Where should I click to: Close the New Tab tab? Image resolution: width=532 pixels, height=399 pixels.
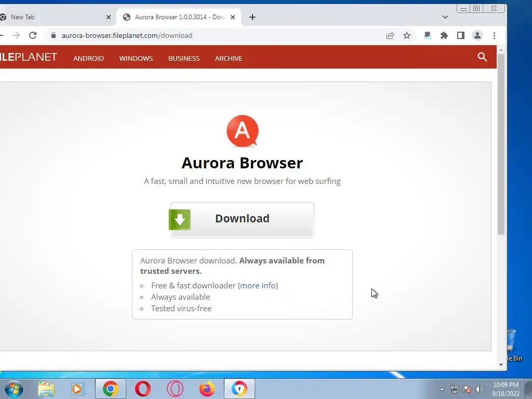tap(109, 17)
